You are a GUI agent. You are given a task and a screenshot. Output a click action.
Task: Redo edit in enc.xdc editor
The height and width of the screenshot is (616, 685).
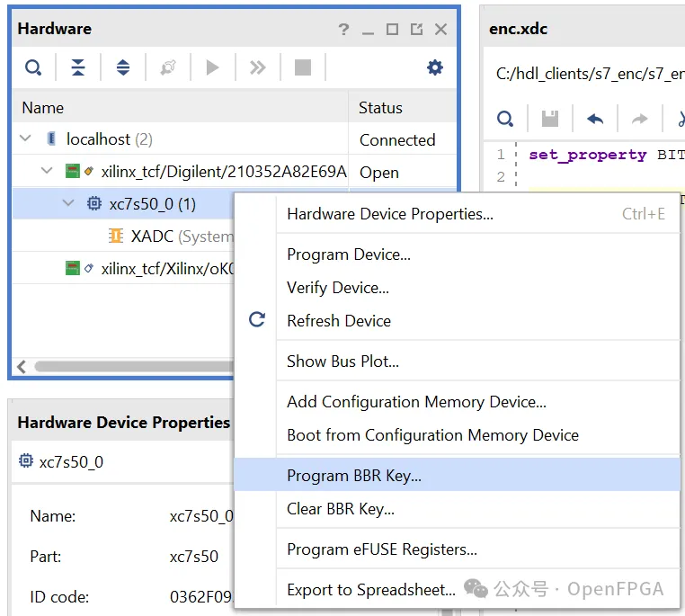[x=640, y=119]
